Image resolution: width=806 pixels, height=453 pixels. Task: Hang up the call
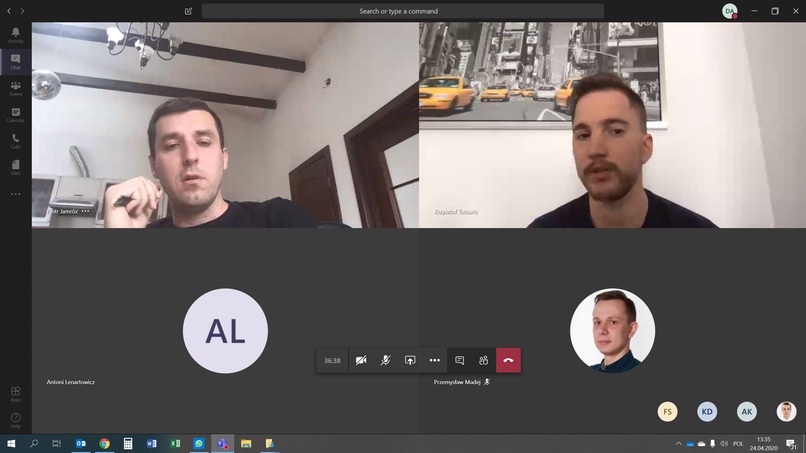pos(508,360)
